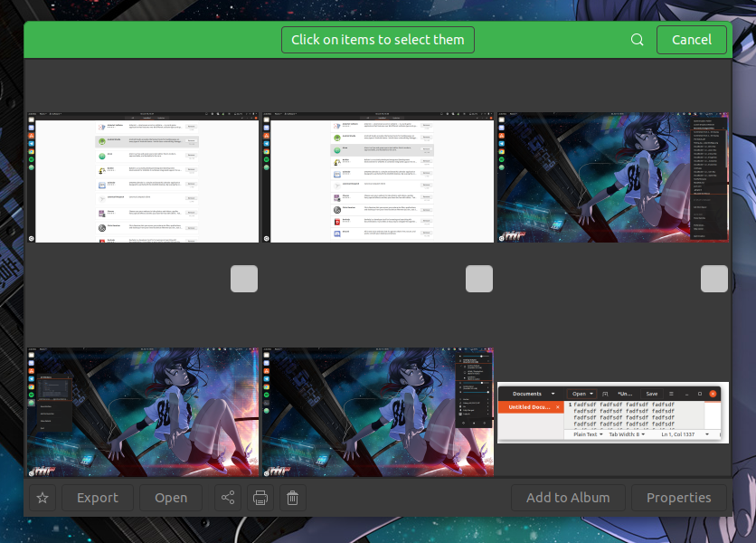
Task: Mark selected photos as favorite with star
Action: pyautogui.click(x=43, y=498)
